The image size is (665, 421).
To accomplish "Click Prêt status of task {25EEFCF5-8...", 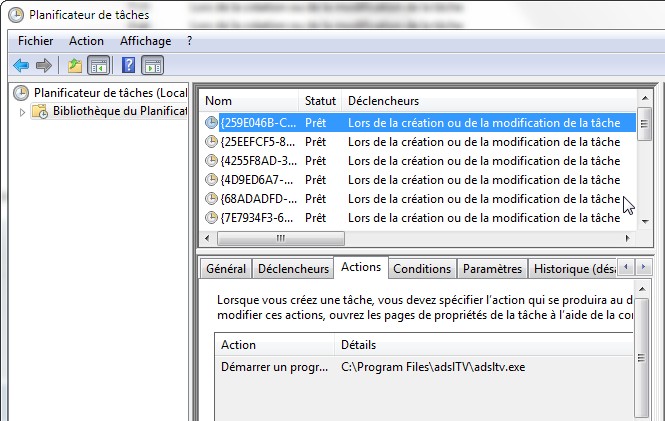I will [316, 142].
